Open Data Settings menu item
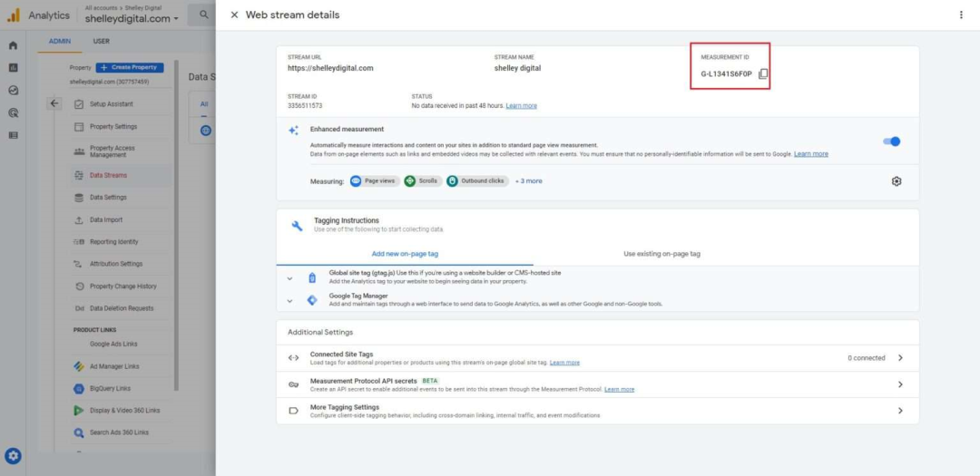Screen dimensions: 980x476 tap(108, 198)
